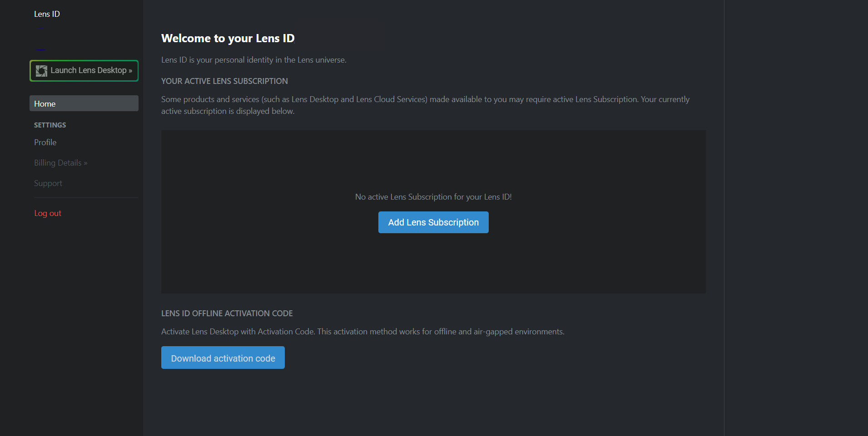Click the Lens aperture icon

(41, 70)
